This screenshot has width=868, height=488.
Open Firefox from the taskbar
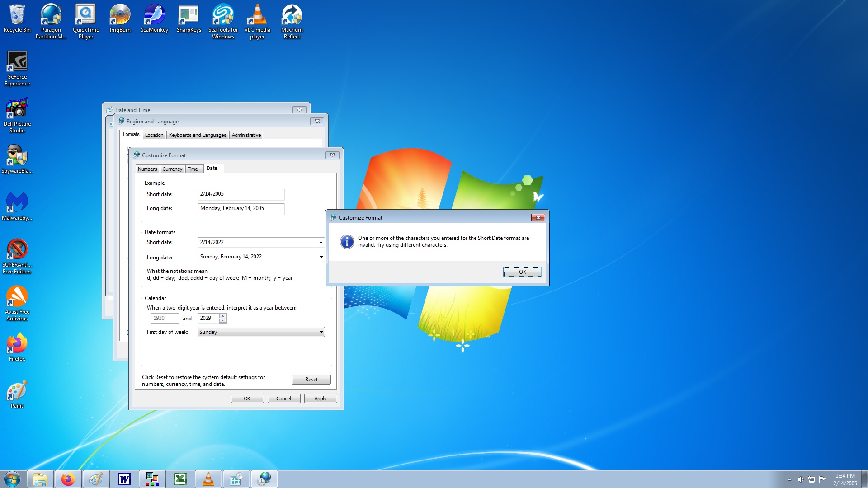point(68,479)
